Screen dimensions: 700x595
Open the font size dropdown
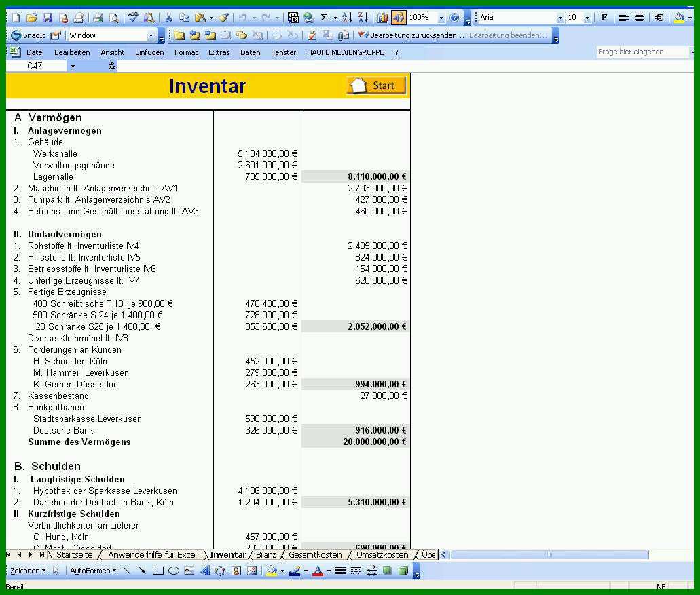587,18
